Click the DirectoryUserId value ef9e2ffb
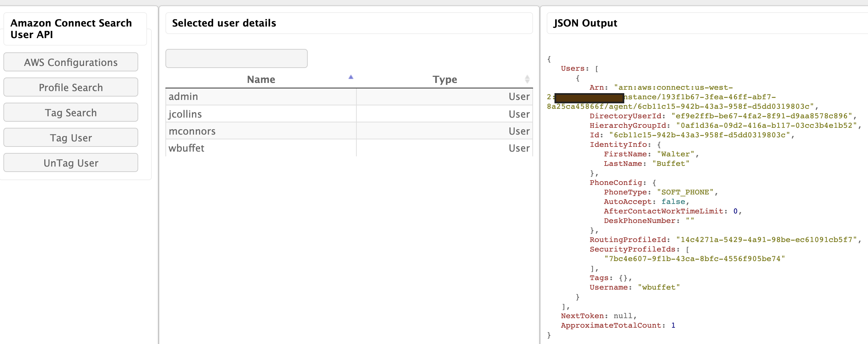The width and height of the screenshot is (868, 344). point(761,116)
